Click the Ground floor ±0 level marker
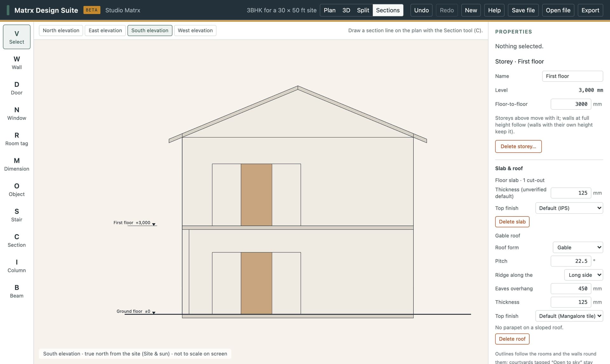The image size is (610, 364). (136, 311)
